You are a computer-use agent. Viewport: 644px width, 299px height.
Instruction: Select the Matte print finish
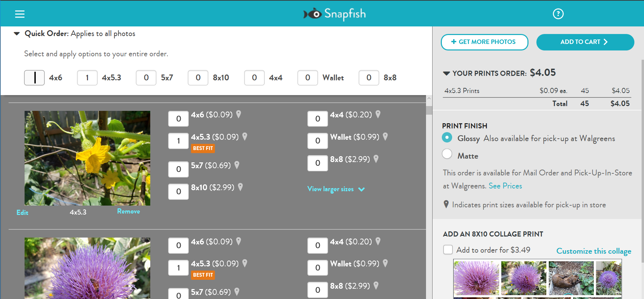click(x=447, y=154)
